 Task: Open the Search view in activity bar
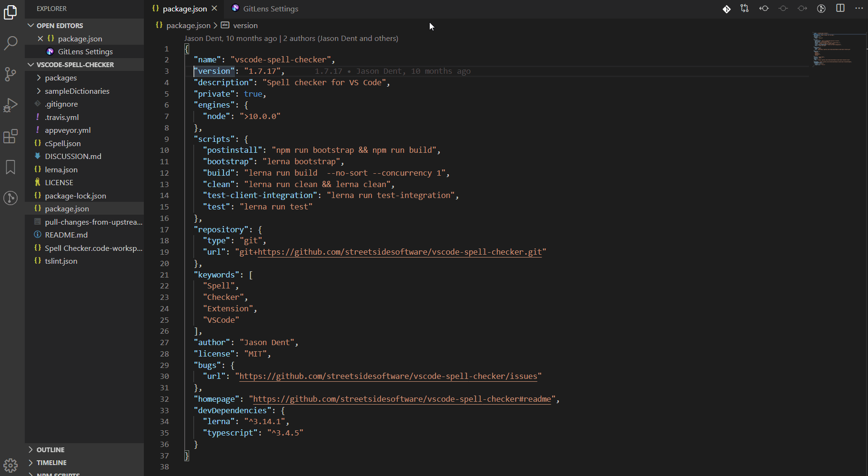(x=10, y=43)
